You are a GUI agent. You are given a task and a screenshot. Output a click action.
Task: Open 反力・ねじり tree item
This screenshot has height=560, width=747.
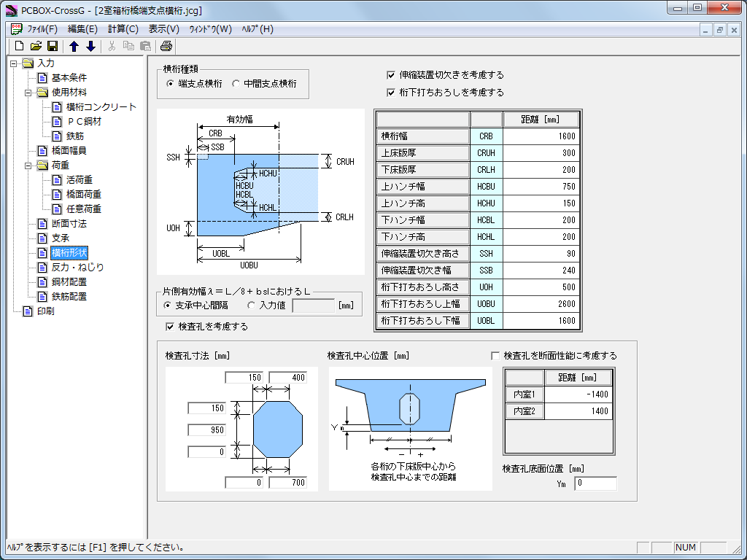[x=77, y=268]
